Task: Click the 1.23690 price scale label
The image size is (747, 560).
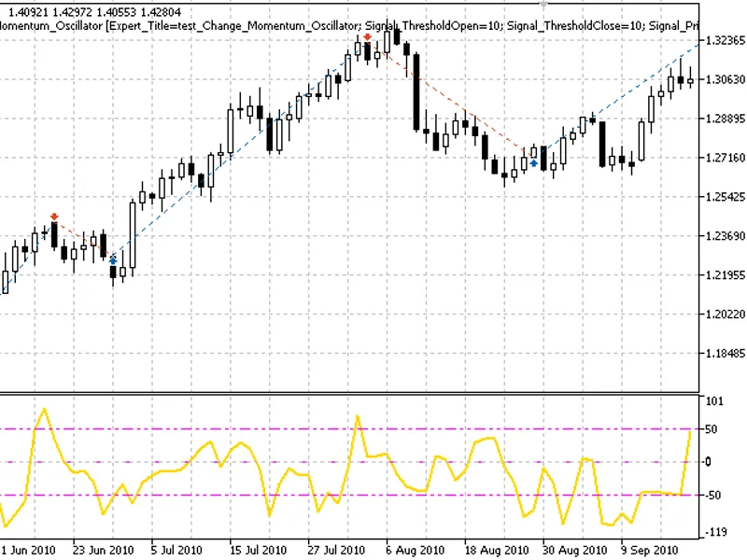Action: pos(725,236)
